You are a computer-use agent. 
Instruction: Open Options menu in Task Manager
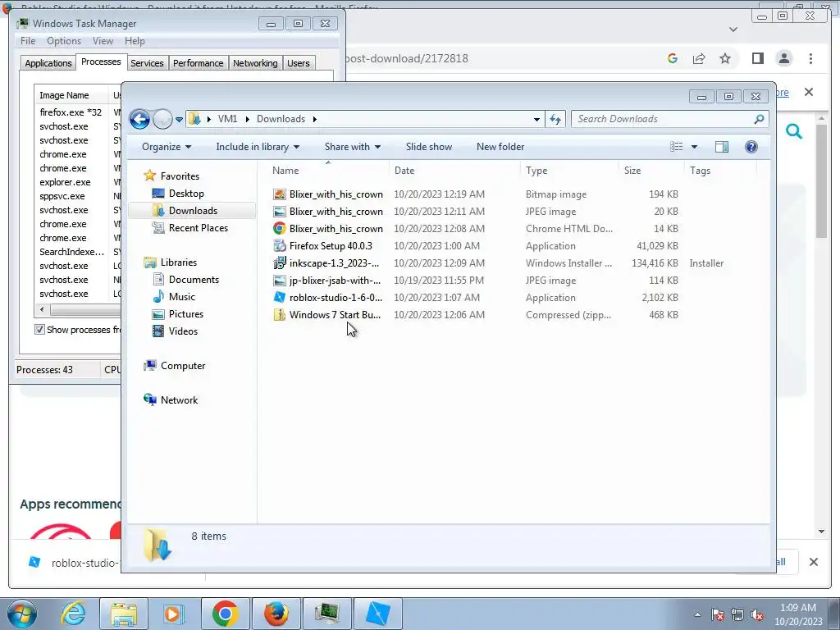point(64,41)
